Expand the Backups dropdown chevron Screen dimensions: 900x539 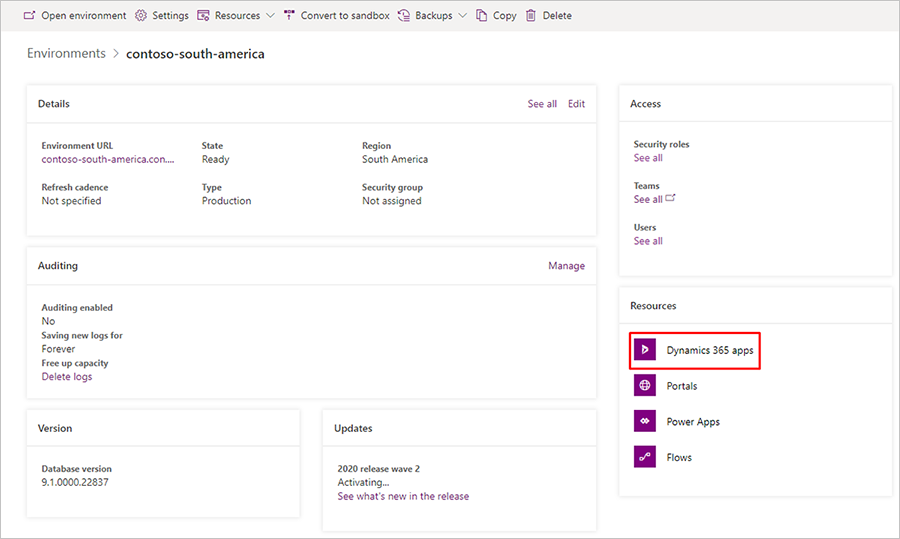(x=463, y=15)
